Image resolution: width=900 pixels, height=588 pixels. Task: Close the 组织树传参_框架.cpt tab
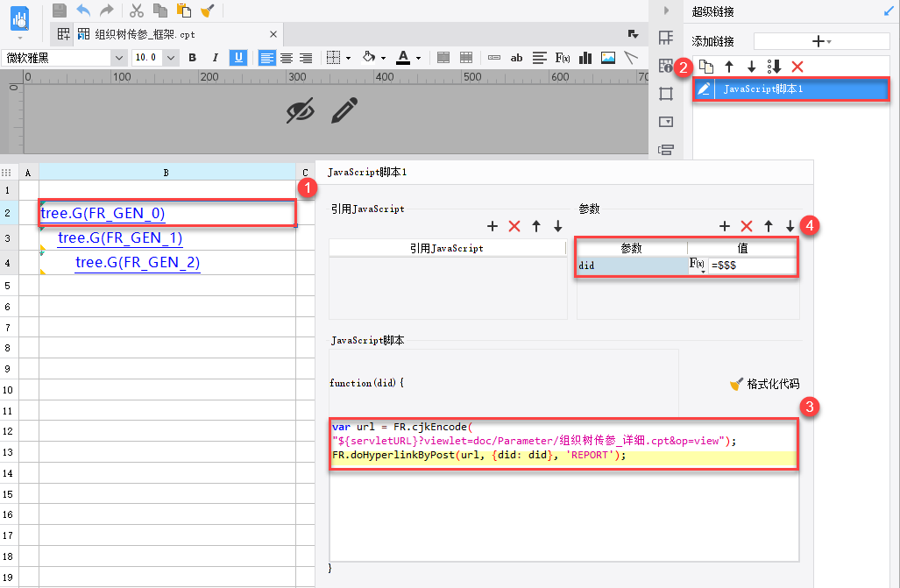(x=273, y=34)
